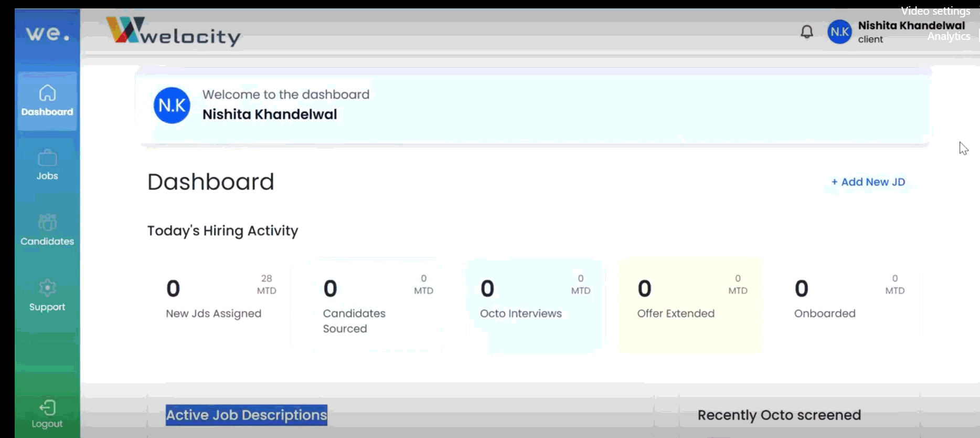Click the Logout icon

pos(47,408)
